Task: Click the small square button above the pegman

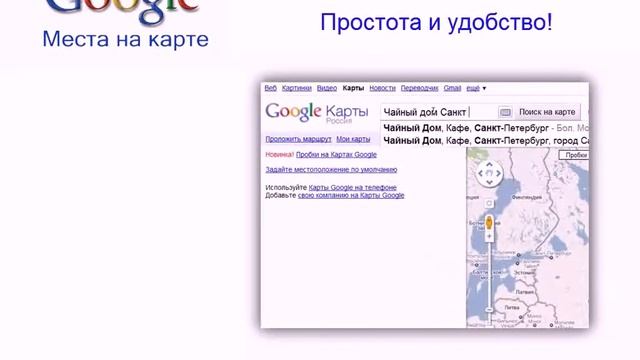Action: (x=489, y=203)
